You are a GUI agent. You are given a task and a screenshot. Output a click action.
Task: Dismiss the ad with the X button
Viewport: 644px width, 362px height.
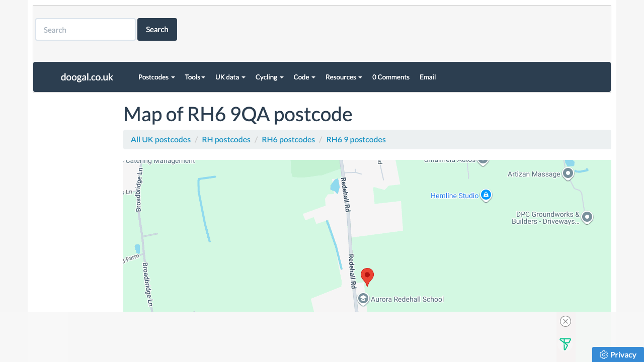point(565,321)
